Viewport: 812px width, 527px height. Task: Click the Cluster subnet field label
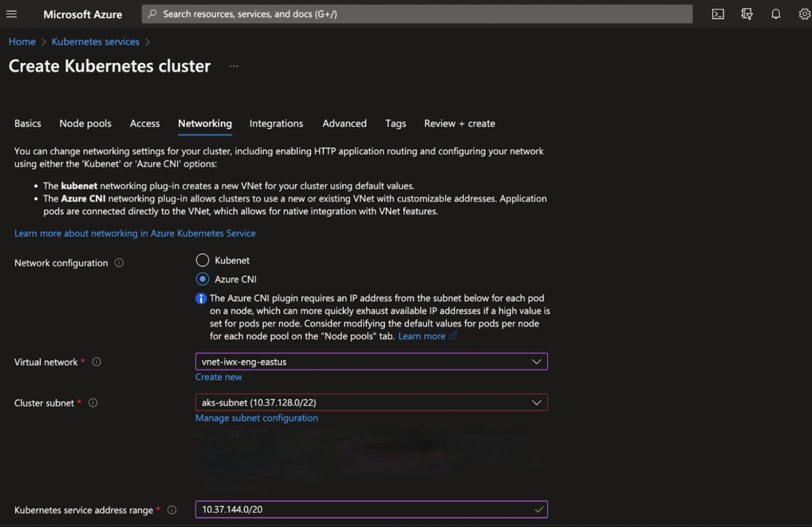point(44,403)
